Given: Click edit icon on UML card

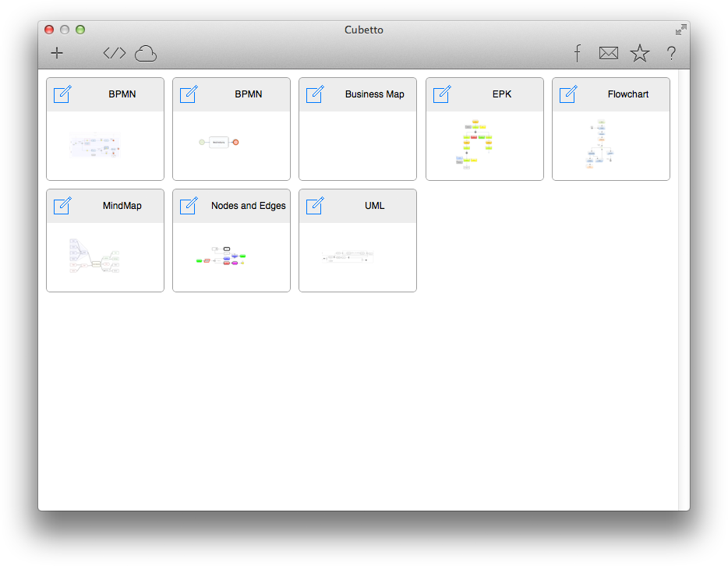Looking at the screenshot, I should point(315,206).
